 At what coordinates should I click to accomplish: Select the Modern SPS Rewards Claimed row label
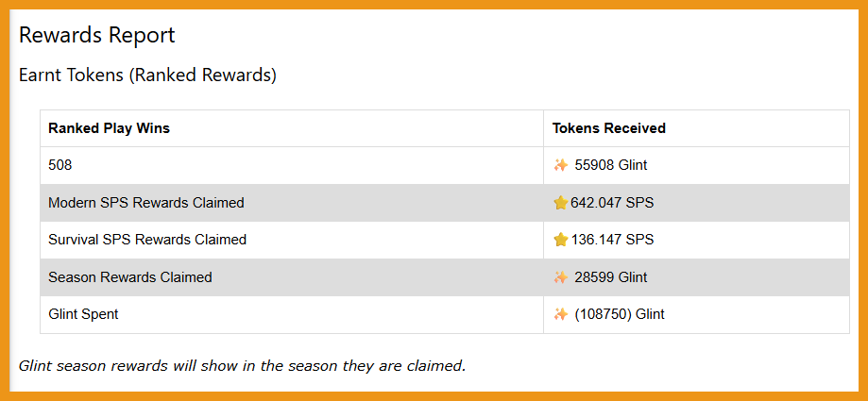click(146, 203)
